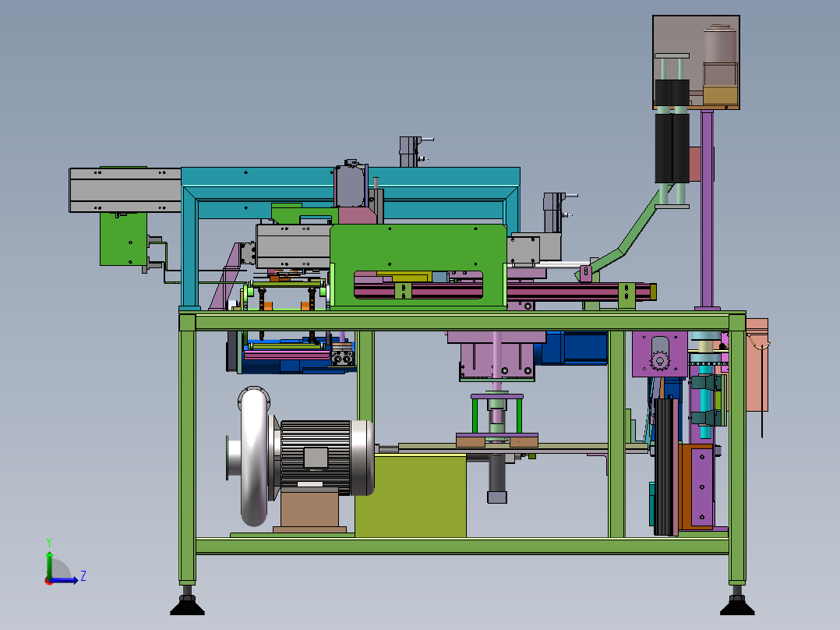Viewport: 840px width, 630px height.
Task: Select the orange-brown block at lower right
Action: click(x=685, y=485)
